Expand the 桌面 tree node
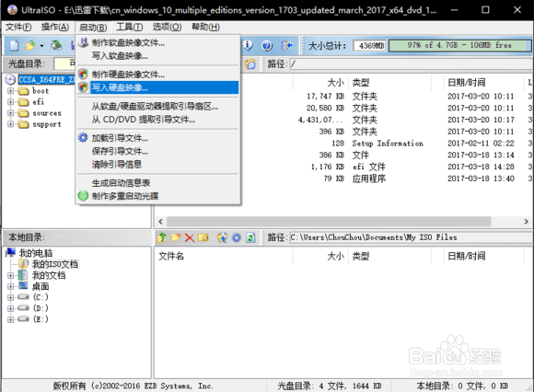 click(x=10, y=286)
